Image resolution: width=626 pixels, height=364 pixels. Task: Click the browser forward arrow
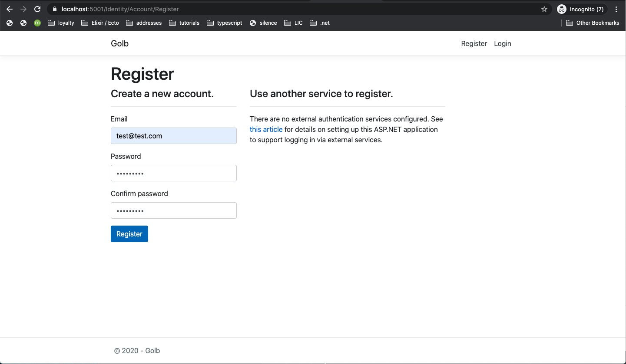23,9
